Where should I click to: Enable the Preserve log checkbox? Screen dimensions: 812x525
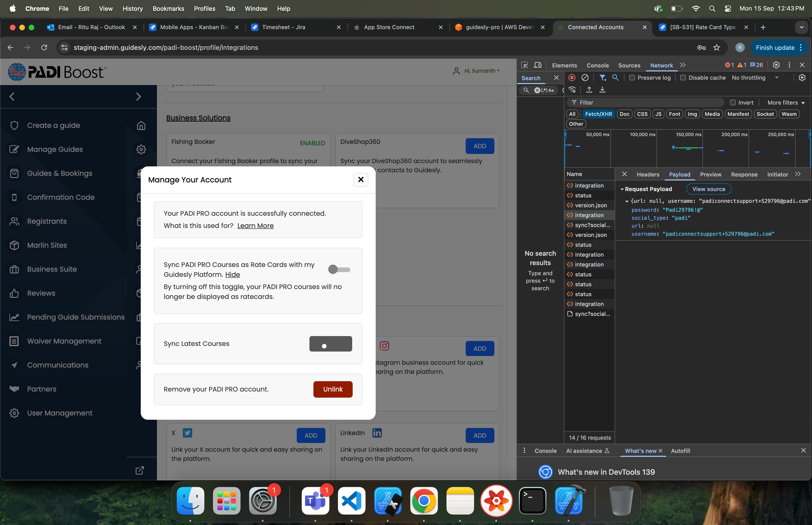point(632,78)
